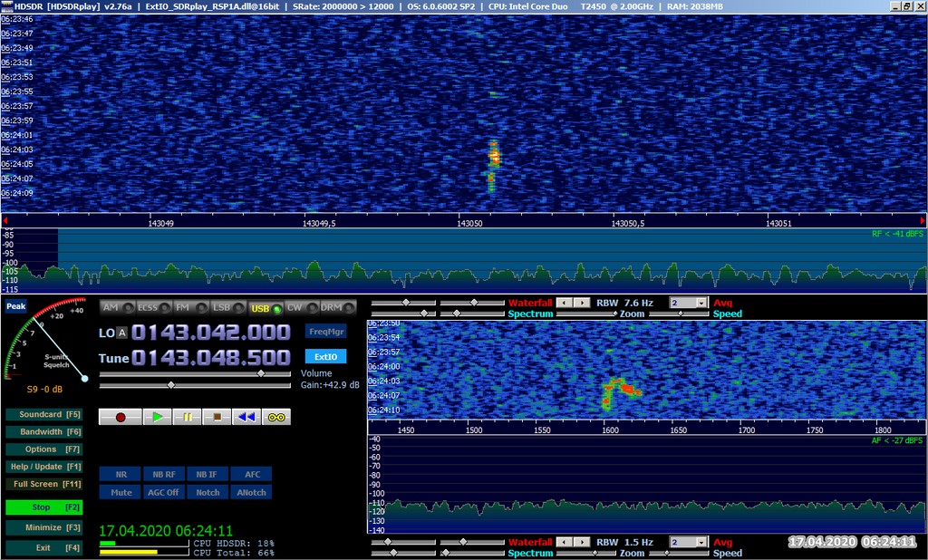Open the ExtIO hardware dialog

point(326,356)
